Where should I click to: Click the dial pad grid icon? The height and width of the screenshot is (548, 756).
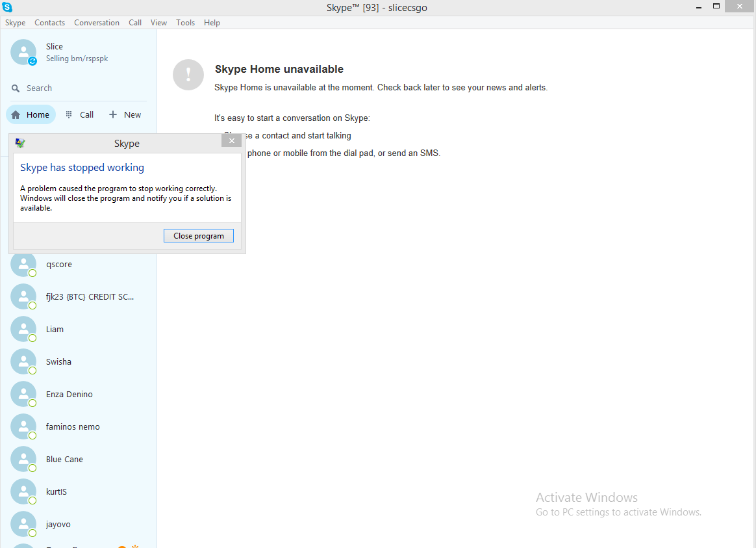69,114
